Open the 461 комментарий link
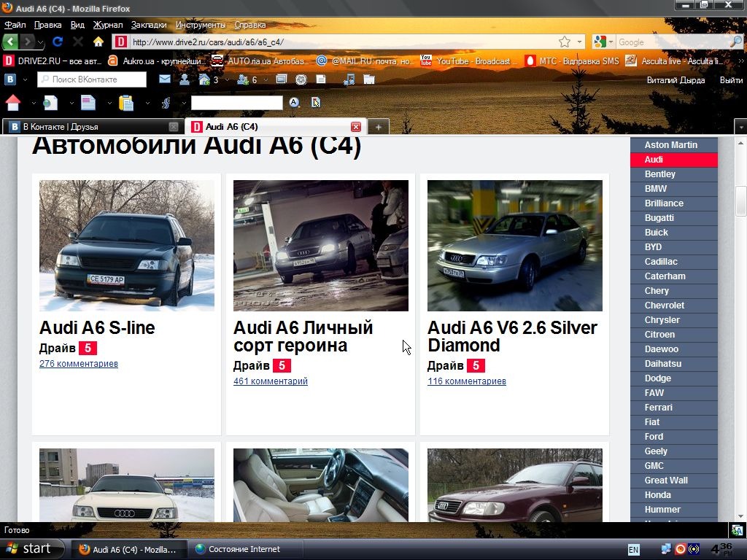Image resolution: width=747 pixels, height=560 pixels. pyautogui.click(x=271, y=381)
